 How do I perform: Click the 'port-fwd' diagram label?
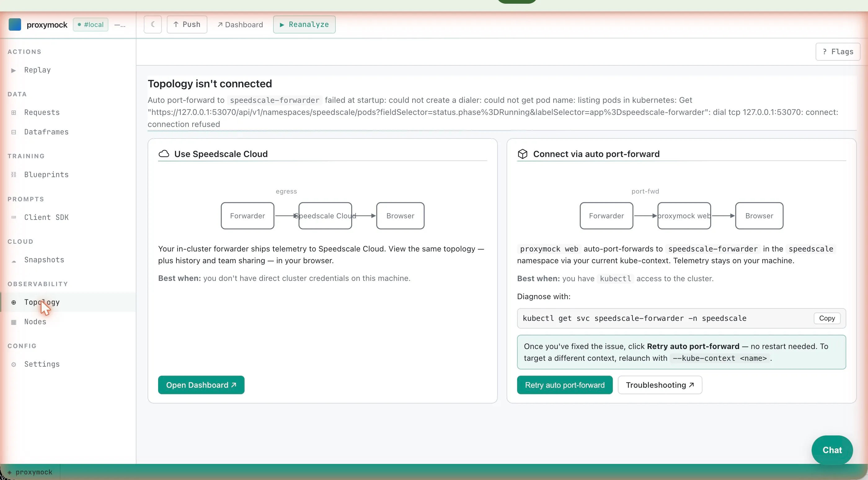coord(645,191)
